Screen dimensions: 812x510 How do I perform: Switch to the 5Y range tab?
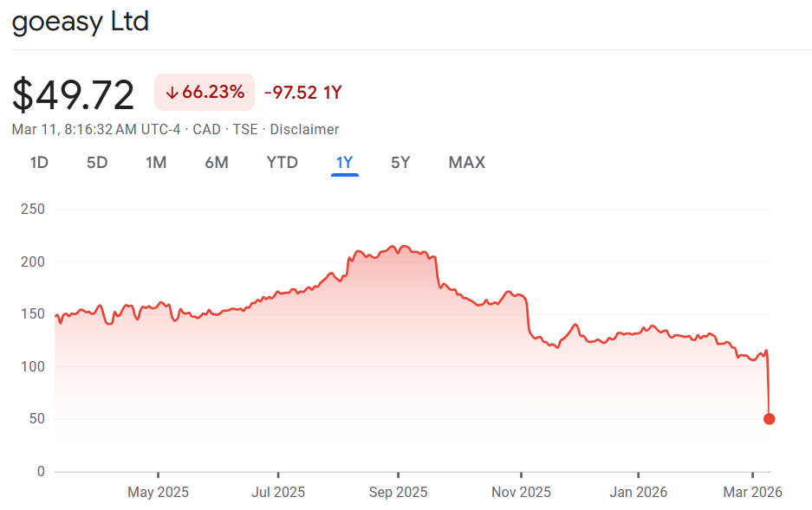tap(400, 162)
